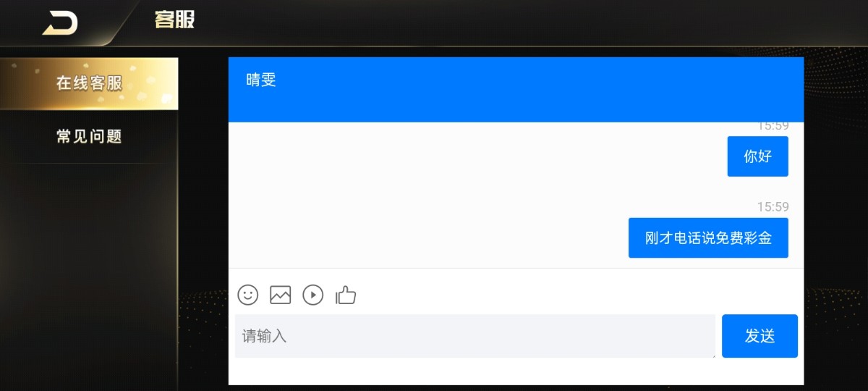Image resolution: width=868 pixels, height=391 pixels.
Task: Click the thumbs-up rating icon
Action: click(x=346, y=295)
